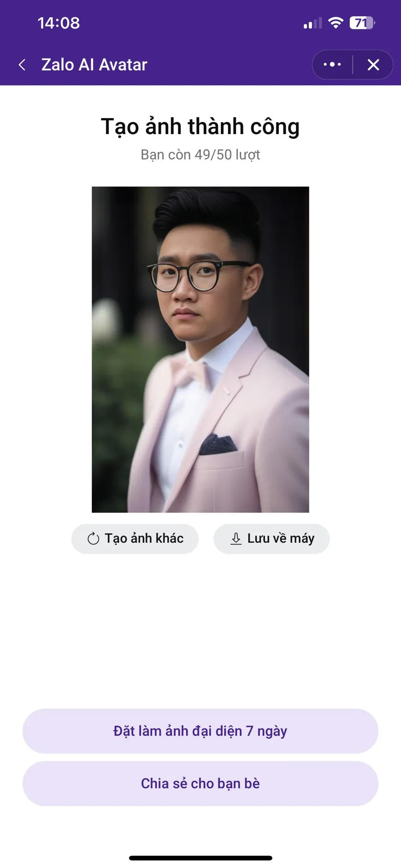Tap the 'Bạn còn 49/50 lượt' counter text
Viewport: 401px width, 868px height.
[x=200, y=155]
